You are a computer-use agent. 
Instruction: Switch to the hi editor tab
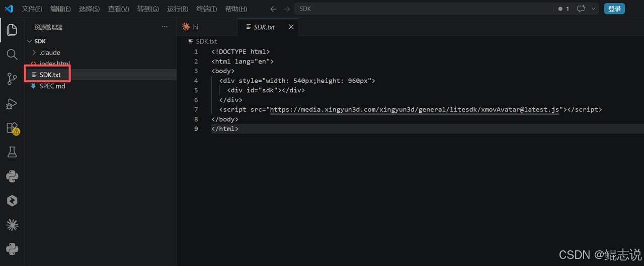click(x=207, y=27)
